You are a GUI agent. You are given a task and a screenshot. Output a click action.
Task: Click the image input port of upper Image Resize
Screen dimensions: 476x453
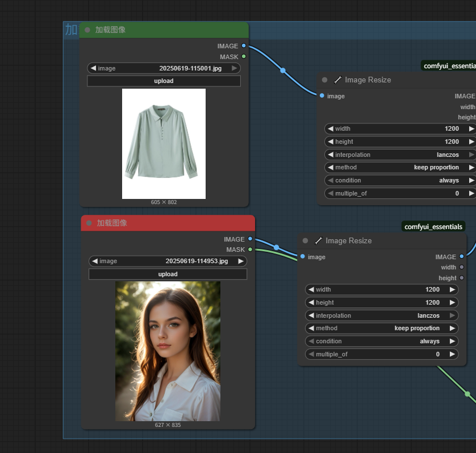tap(322, 95)
